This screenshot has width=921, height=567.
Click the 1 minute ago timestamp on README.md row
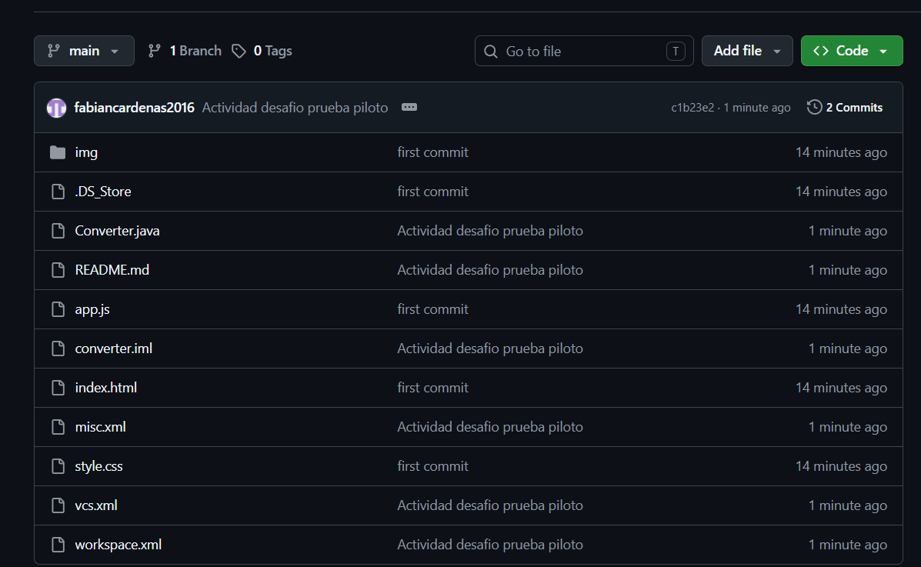point(848,270)
